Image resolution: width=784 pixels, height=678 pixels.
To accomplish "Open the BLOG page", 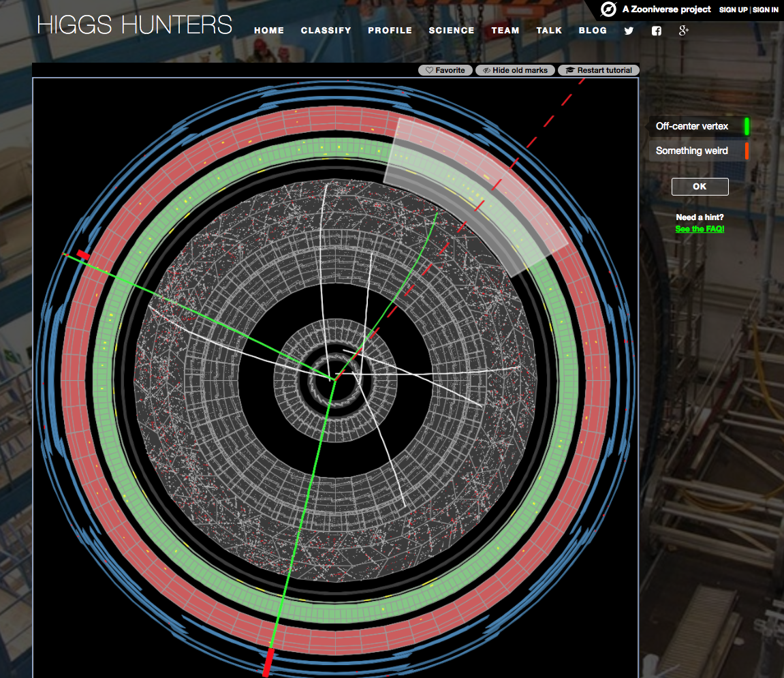I will coord(593,31).
